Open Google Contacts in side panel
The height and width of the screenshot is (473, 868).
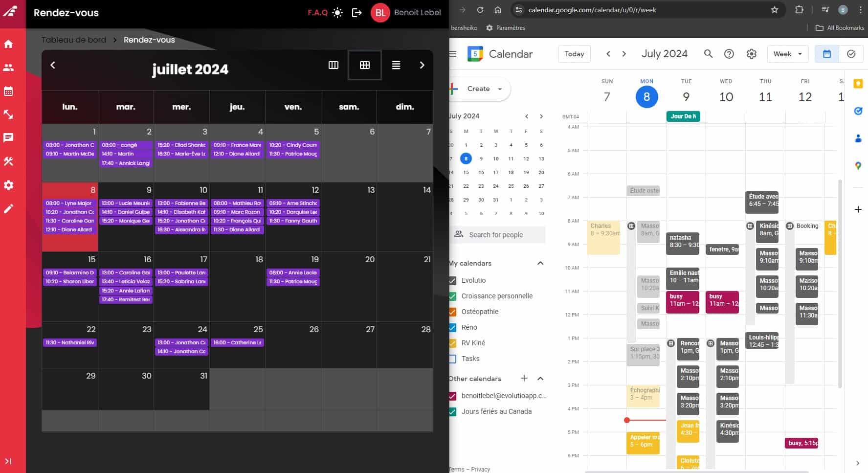pos(858,138)
